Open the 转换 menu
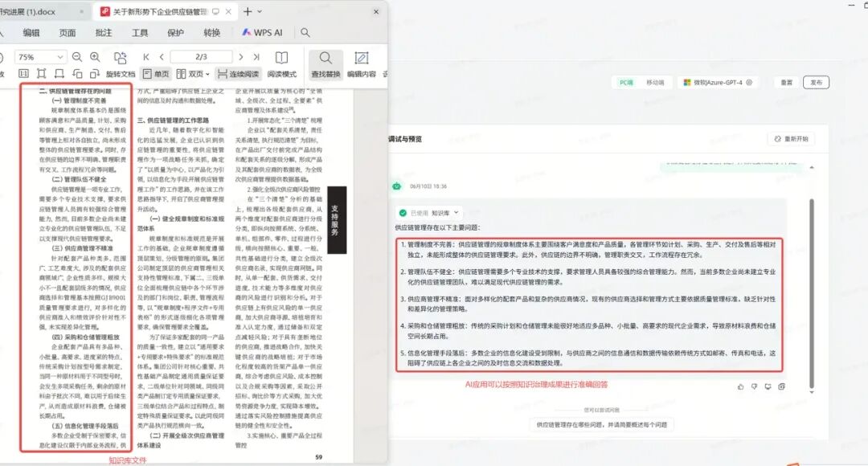 tap(212, 33)
